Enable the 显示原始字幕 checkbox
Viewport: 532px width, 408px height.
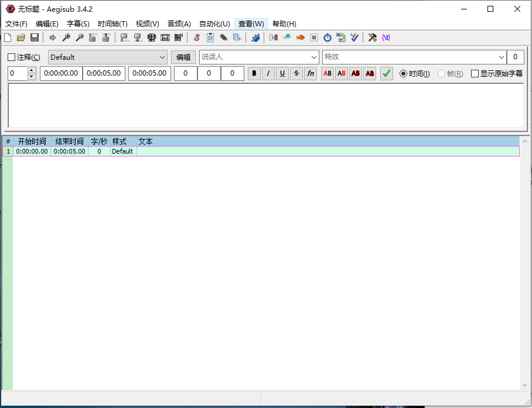475,73
